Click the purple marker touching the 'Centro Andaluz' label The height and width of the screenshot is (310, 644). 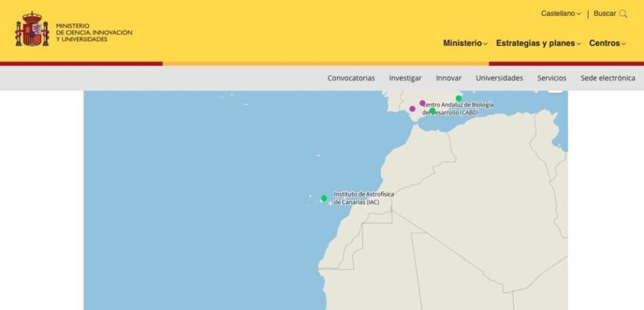click(x=423, y=103)
